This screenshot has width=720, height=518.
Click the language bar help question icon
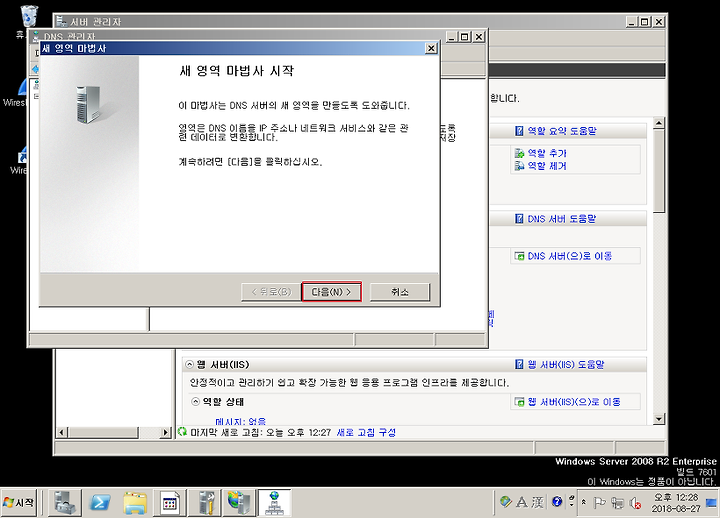(x=557, y=501)
